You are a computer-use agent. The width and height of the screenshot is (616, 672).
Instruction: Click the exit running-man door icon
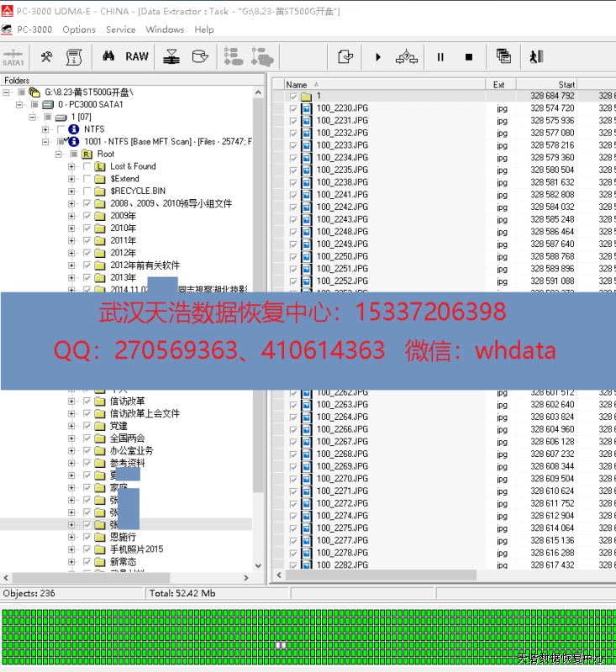click(535, 57)
